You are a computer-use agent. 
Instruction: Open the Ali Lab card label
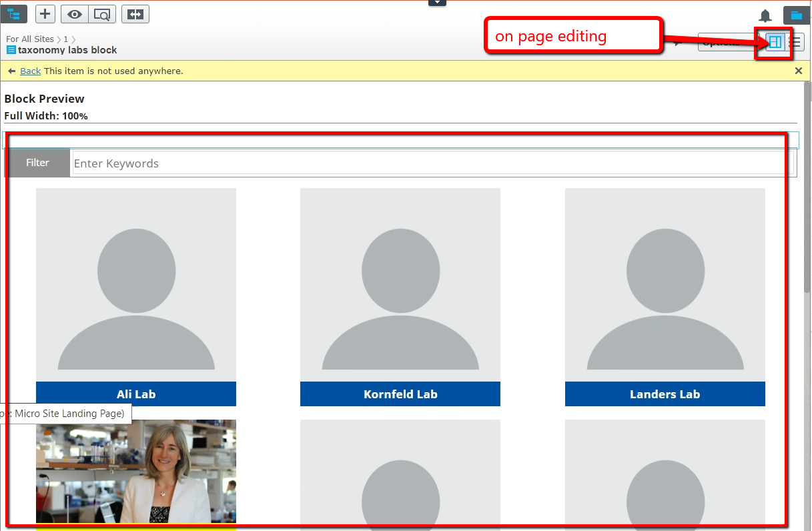[136, 394]
